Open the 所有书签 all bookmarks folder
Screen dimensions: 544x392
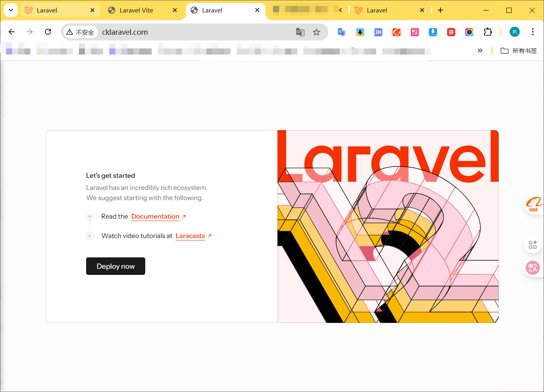(519, 51)
